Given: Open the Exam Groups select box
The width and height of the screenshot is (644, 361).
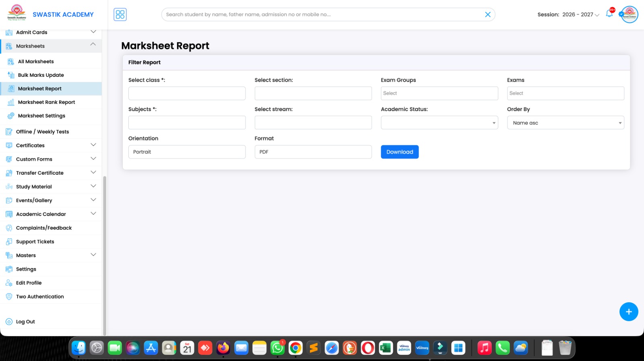Looking at the screenshot, I should click(x=439, y=93).
